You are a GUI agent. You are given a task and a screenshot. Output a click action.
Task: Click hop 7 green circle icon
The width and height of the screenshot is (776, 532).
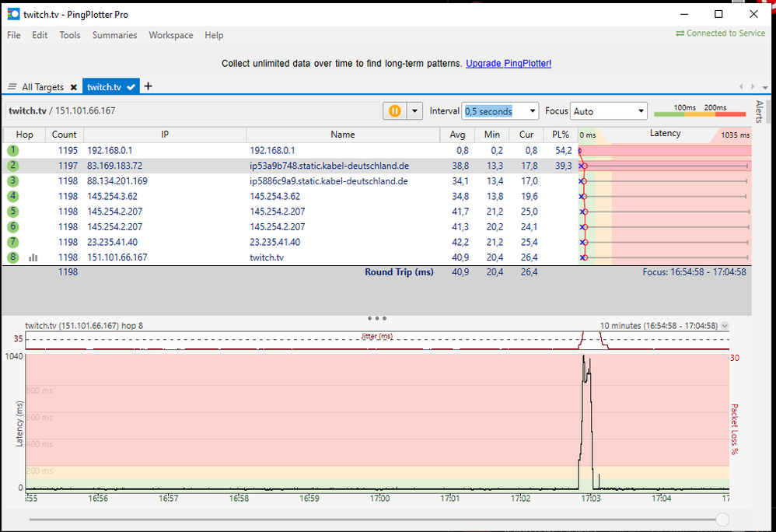(12, 242)
